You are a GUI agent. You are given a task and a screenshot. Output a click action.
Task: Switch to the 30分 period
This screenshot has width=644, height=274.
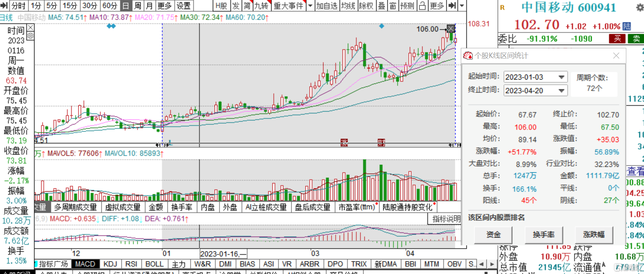point(90,5)
